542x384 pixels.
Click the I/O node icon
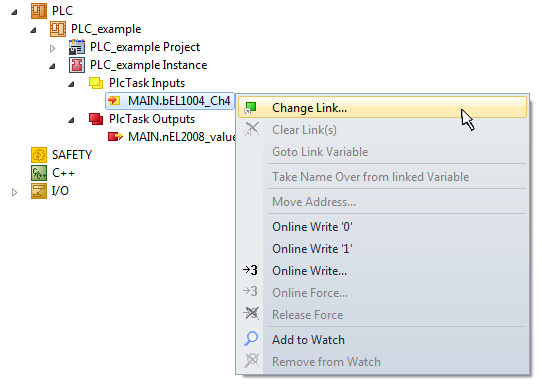coord(39,191)
